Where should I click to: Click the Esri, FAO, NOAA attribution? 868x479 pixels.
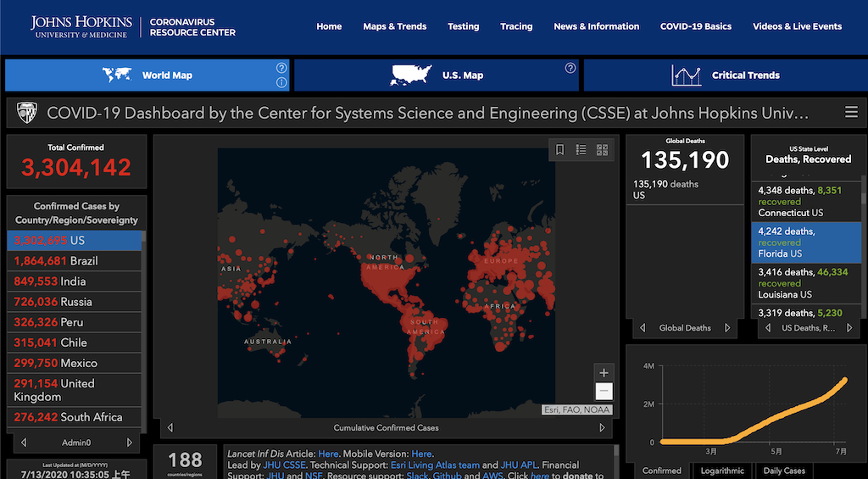pos(576,410)
